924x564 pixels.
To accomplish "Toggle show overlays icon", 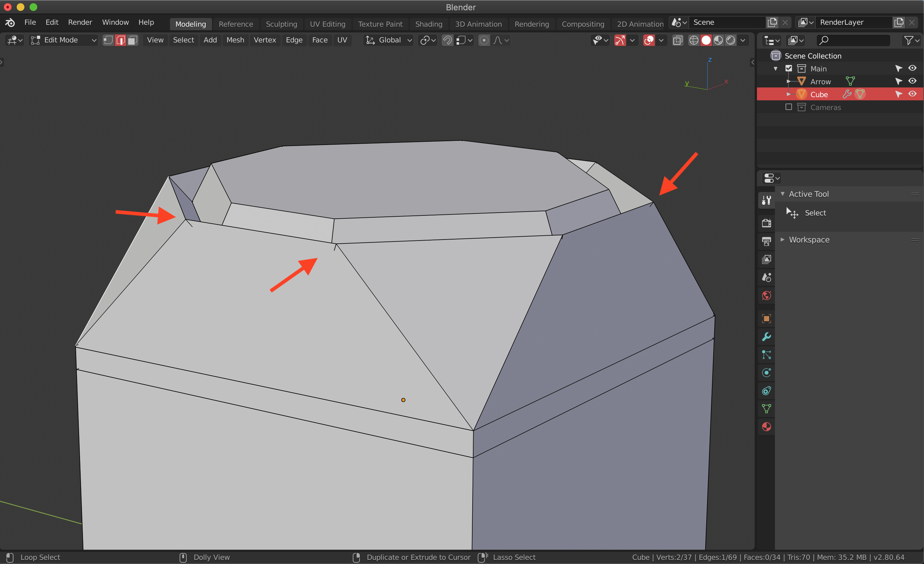I will (x=649, y=40).
